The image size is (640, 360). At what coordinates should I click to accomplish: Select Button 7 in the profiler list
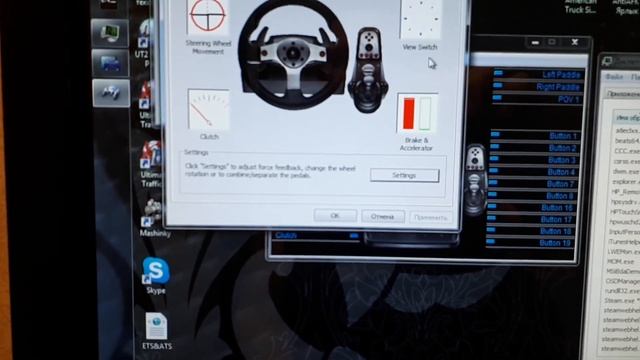tap(533, 184)
